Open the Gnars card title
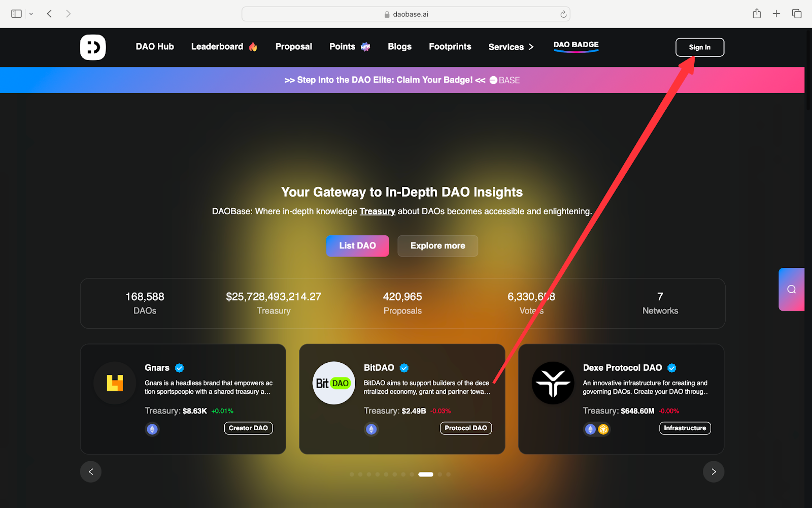The image size is (812, 508). click(x=157, y=368)
